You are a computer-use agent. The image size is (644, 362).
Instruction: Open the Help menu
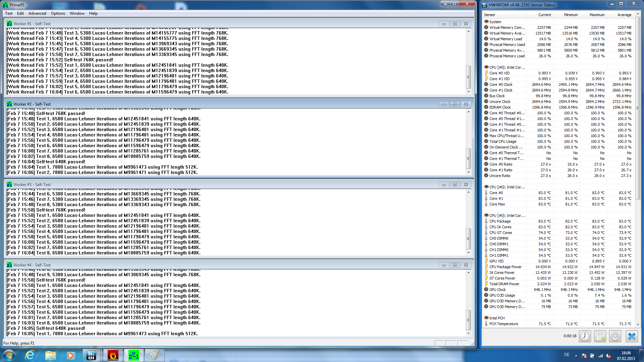[93, 13]
